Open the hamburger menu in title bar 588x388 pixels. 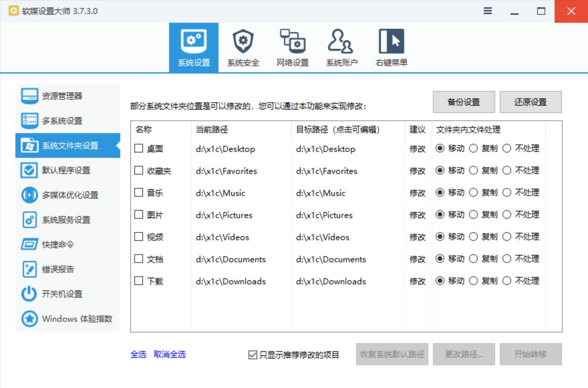tap(488, 11)
